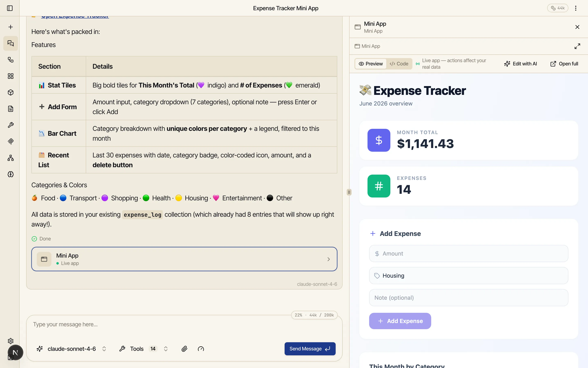The image size is (588, 368).
Task: Attach a file with paperclip icon
Action: pyautogui.click(x=184, y=349)
